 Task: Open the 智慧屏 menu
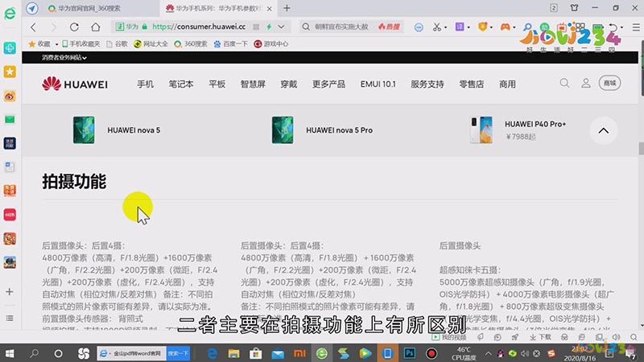coord(253,84)
